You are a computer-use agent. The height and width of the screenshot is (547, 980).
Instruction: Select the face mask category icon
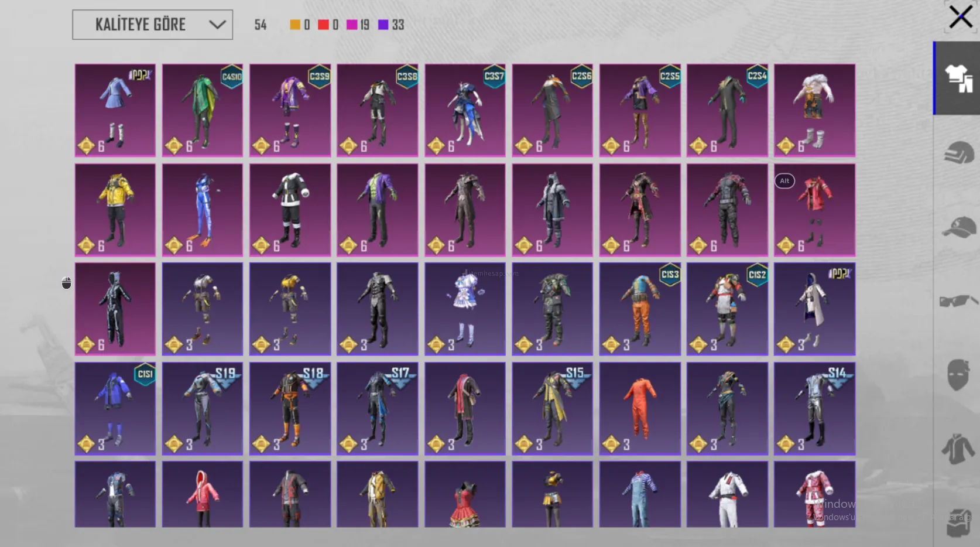click(958, 375)
